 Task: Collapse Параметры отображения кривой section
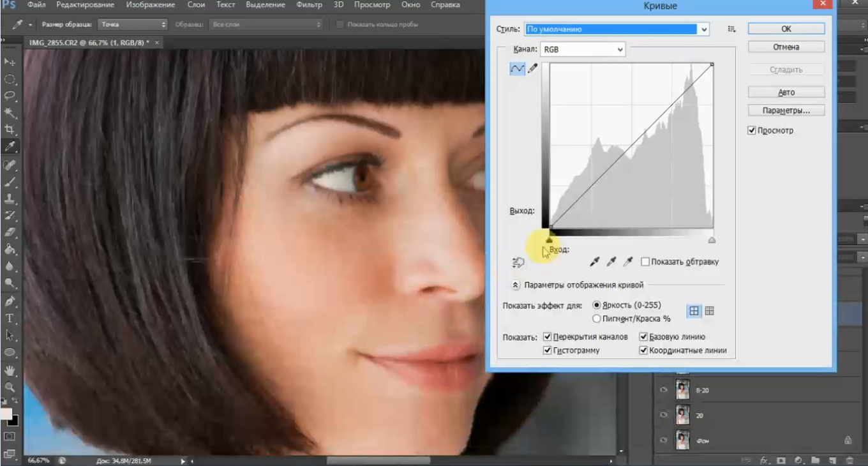point(516,285)
